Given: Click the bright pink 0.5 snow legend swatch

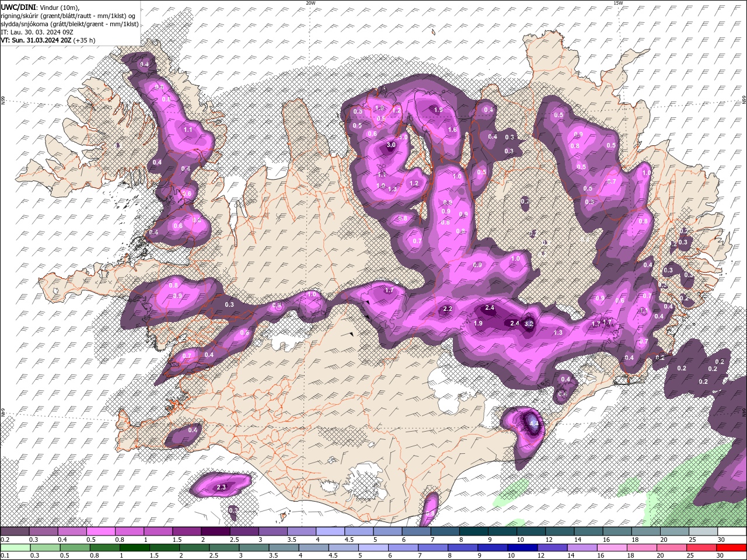Looking at the screenshot, I should 100,531.
